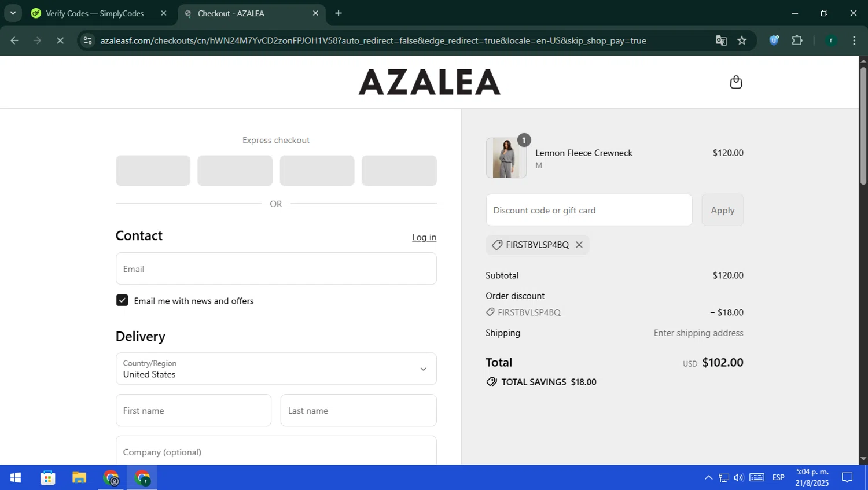Focus the Discount code or gift card field
Viewport: 868px width, 490px height.
(x=589, y=210)
